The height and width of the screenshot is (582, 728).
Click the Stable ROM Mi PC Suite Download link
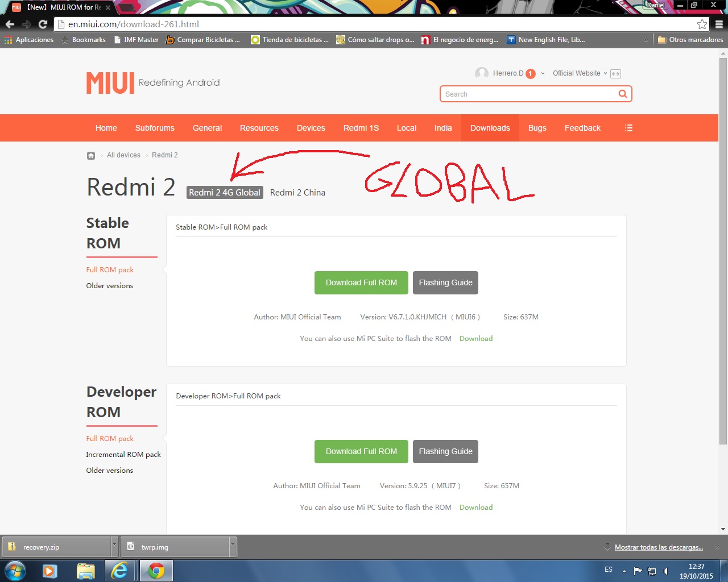tap(476, 339)
